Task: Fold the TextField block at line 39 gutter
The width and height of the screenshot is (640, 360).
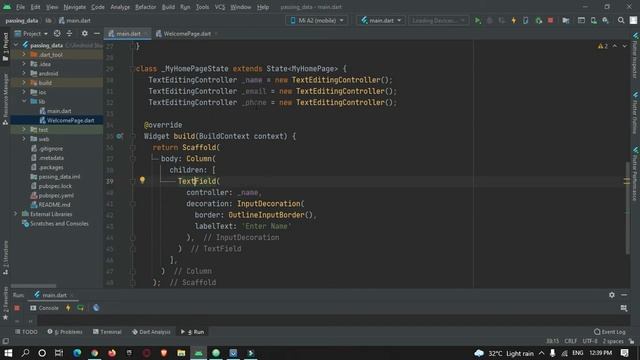Action: pyautogui.click(x=133, y=181)
